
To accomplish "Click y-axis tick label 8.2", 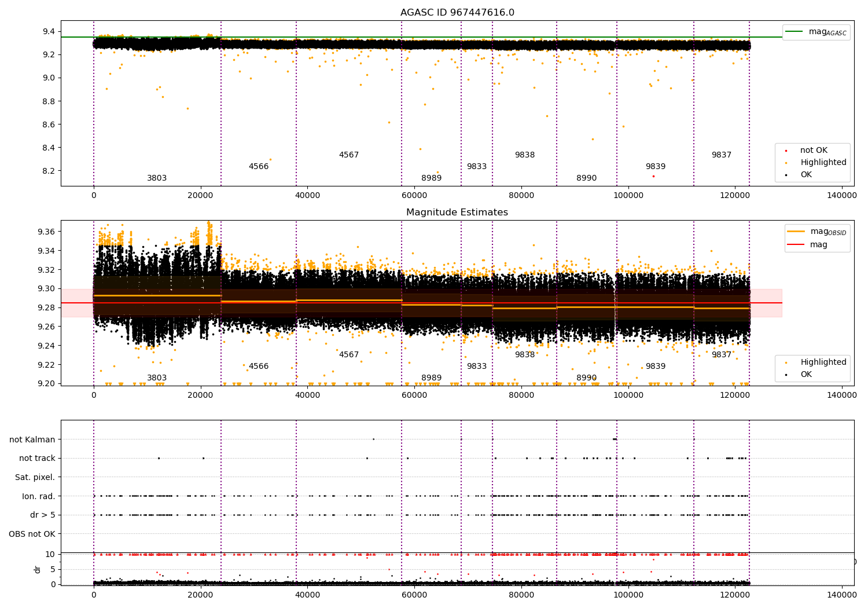I will 50,171.
